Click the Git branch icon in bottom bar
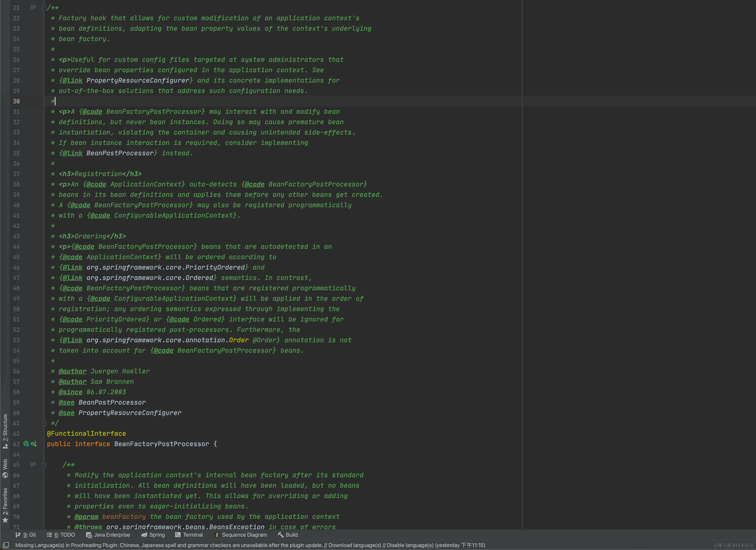 [x=18, y=535]
